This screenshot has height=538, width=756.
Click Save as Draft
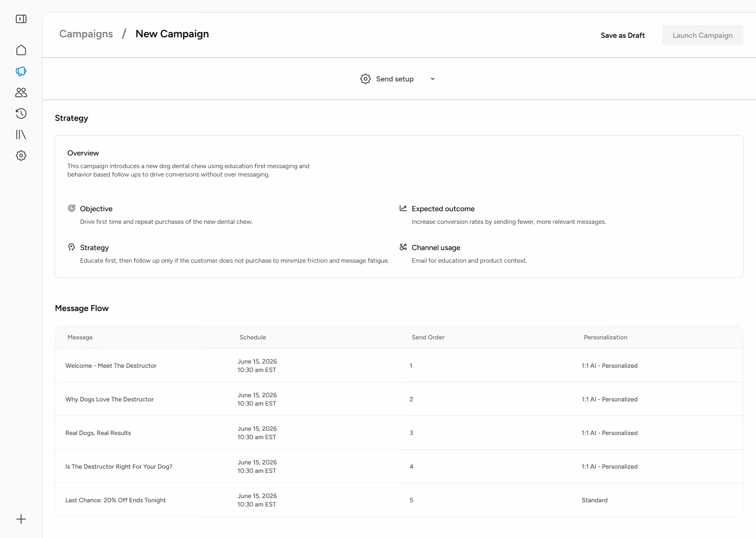[x=623, y=35]
